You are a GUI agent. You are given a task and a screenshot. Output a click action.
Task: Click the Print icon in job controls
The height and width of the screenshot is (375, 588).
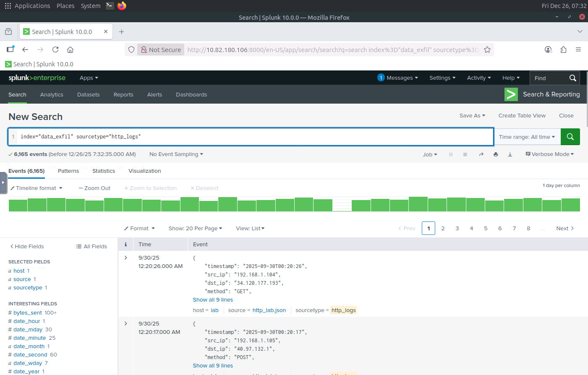point(496,154)
